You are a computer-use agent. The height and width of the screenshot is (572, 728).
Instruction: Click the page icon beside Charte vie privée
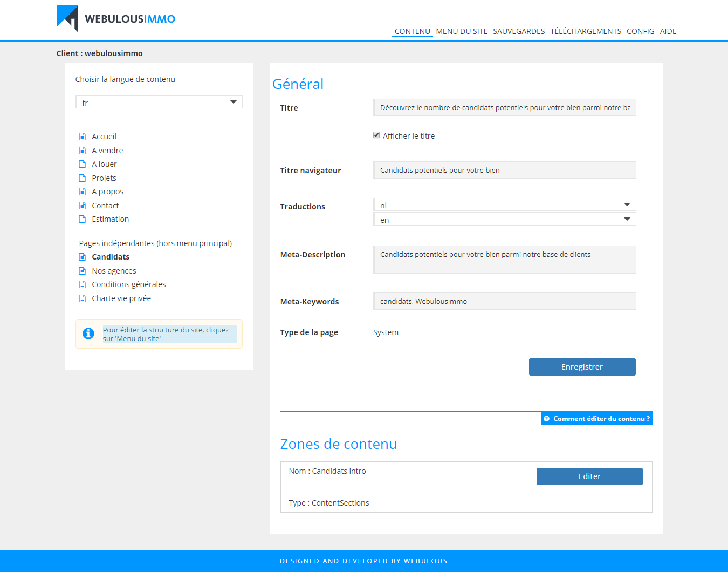83,298
